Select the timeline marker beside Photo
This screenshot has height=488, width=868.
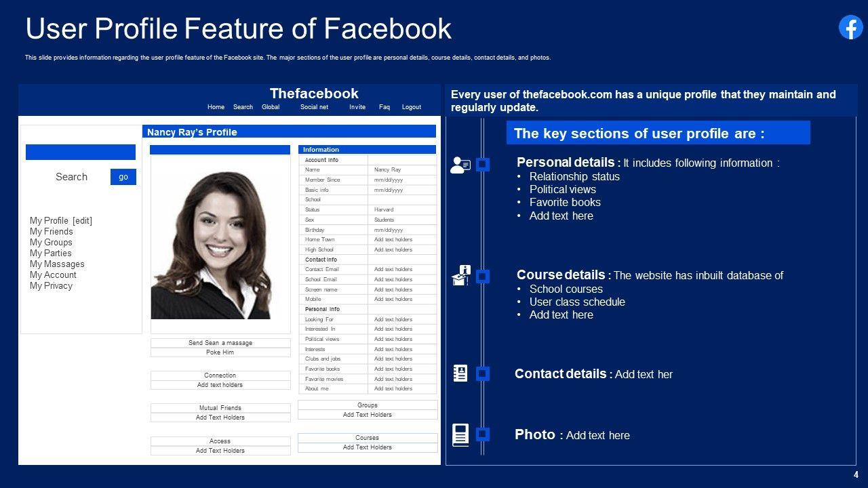pyautogui.click(x=483, y=434)
